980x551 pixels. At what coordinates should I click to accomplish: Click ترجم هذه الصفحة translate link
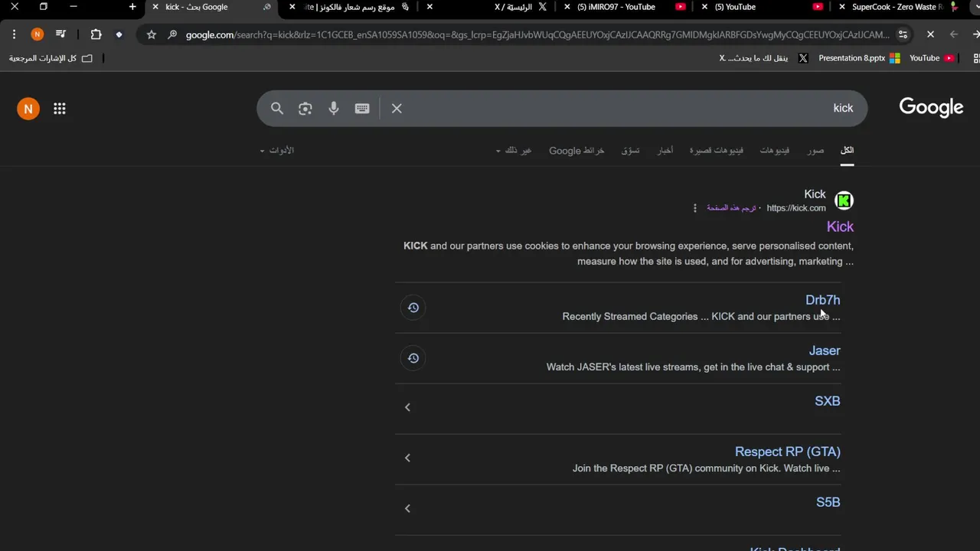(x=731, y=208)
